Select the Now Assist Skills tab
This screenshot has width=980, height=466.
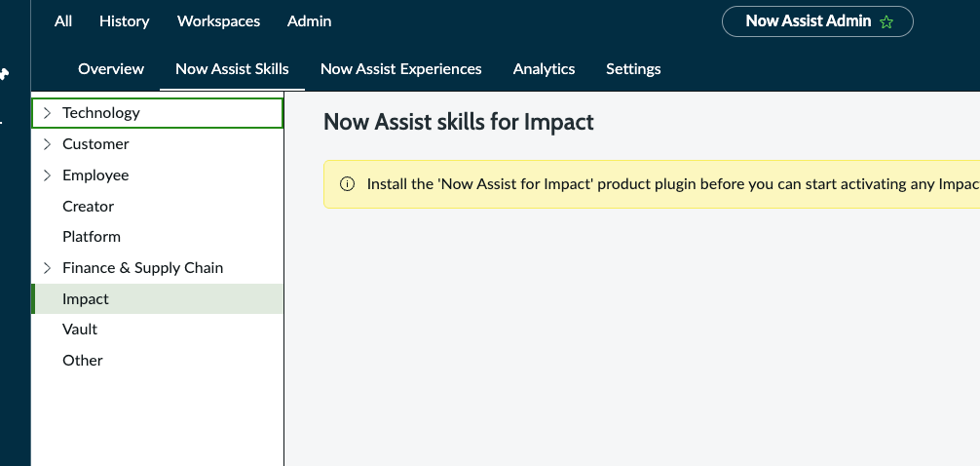(233, 69)
